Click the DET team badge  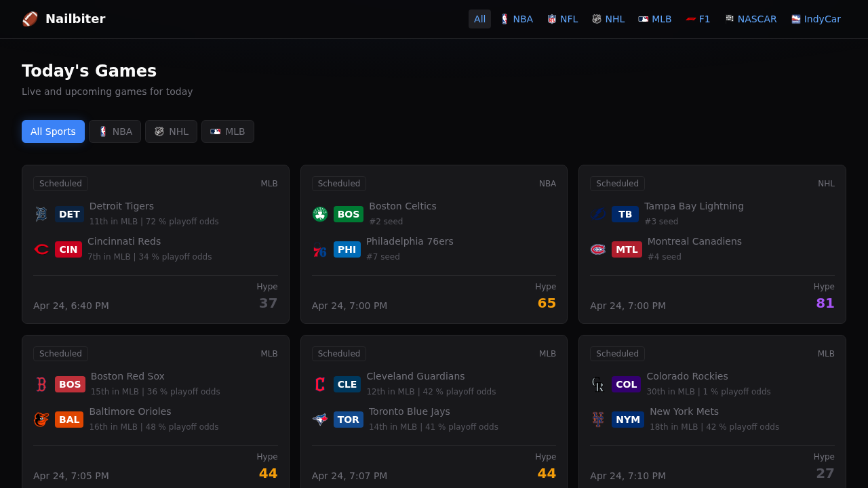coord(69,214)
